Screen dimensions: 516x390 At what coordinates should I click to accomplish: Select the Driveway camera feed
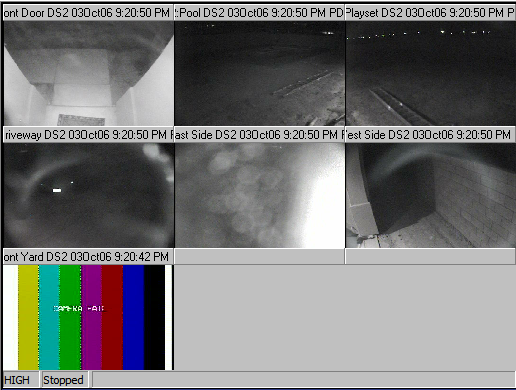click(88, 195)
